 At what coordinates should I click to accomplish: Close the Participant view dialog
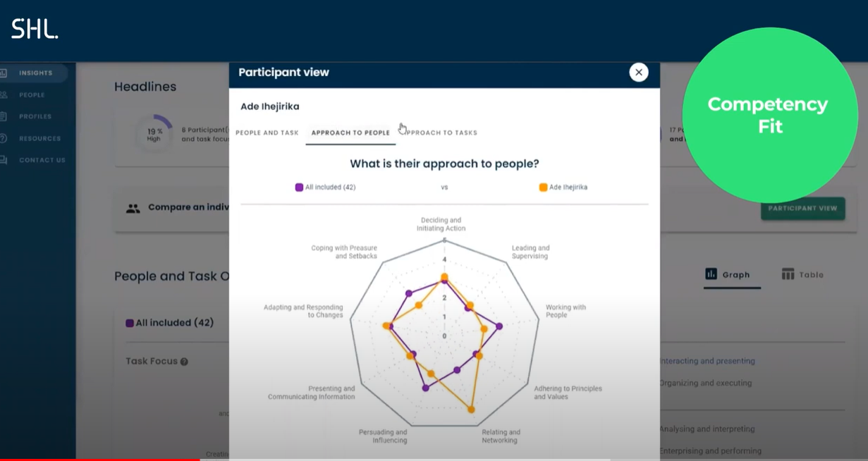coord(638,72)
